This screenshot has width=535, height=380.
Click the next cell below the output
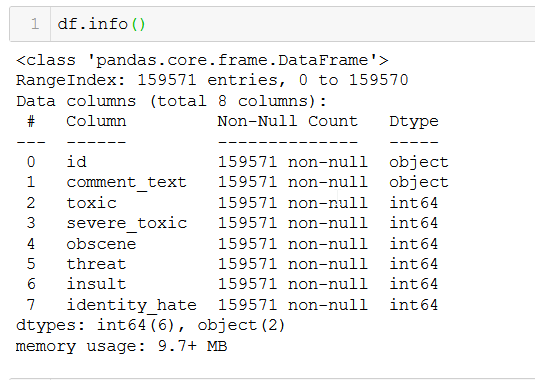pyautogui.click(x=272, y=379)
